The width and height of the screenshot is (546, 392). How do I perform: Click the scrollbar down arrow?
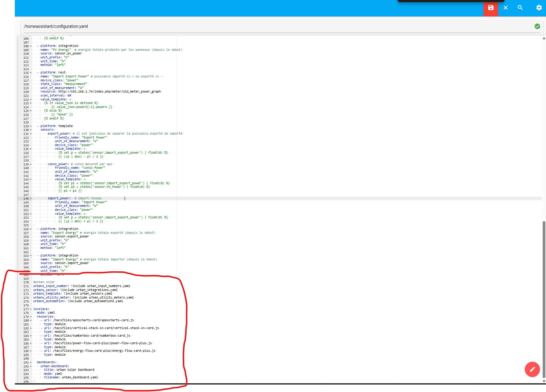tap(544, 381)
